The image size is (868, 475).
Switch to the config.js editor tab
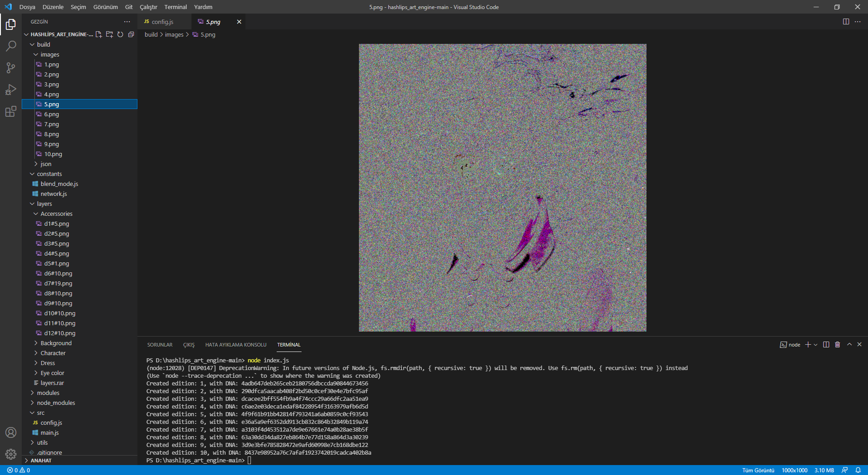(164, 22)
